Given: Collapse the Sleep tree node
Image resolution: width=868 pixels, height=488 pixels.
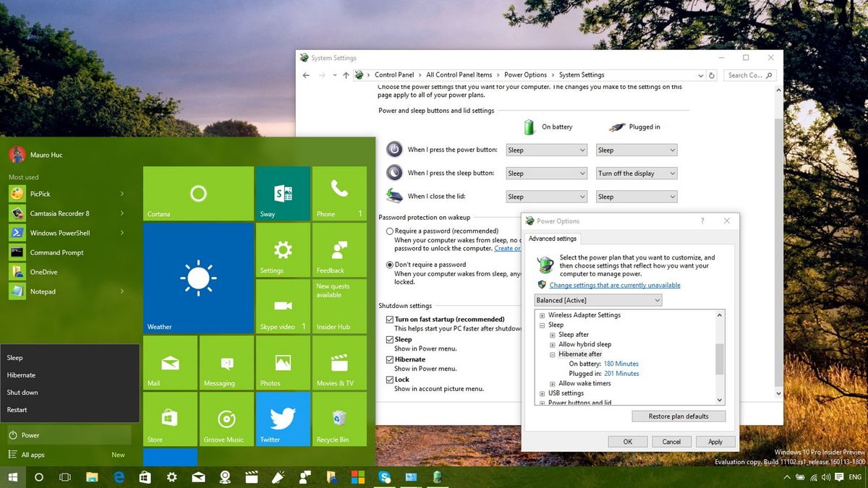Looking at the screenshot, I should click(542, 325).
